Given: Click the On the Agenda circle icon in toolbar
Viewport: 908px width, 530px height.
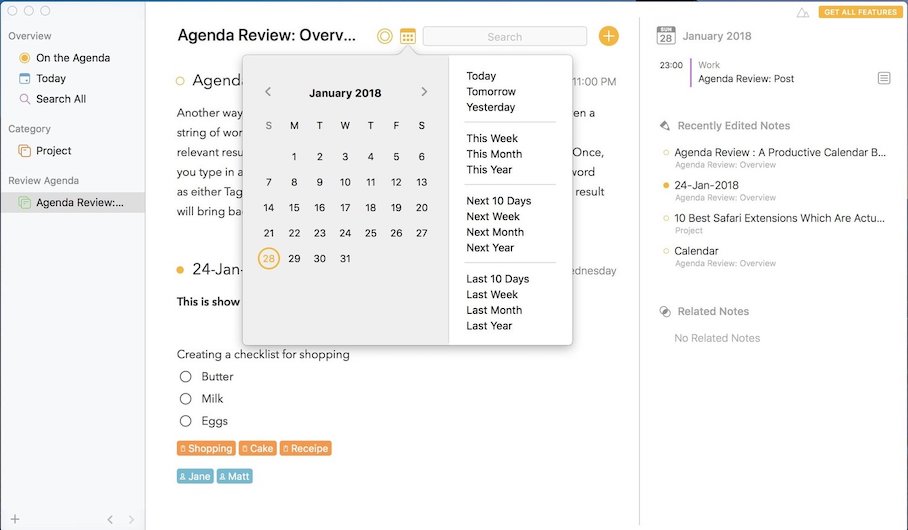Looking at the screenshot, I should click(x=384, y=36).
